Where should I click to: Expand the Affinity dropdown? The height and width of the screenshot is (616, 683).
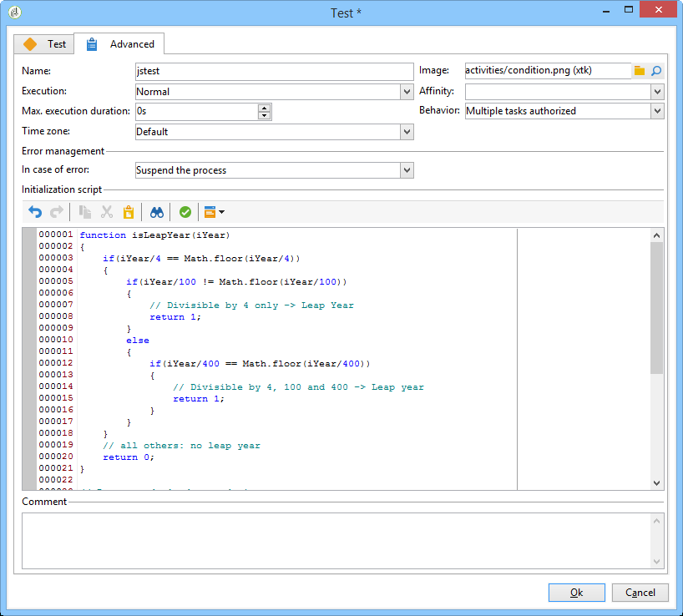click(657, 92)
